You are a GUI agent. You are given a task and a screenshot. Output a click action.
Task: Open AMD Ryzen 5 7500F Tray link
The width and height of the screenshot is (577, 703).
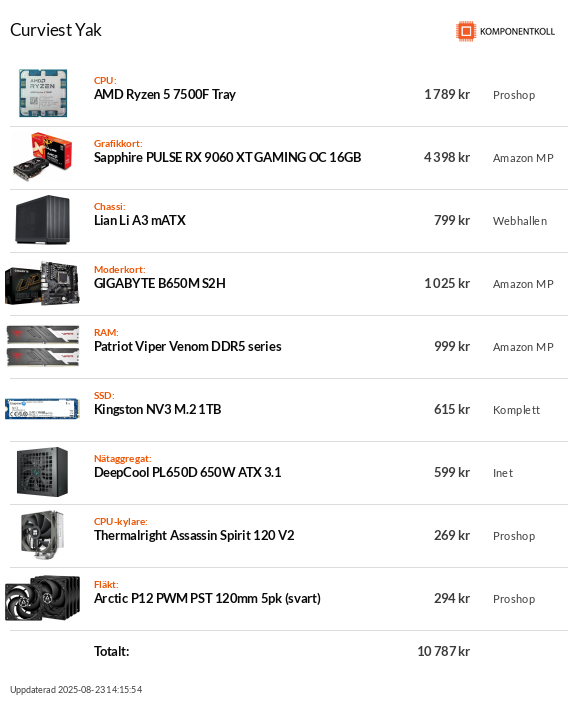tap(165, 95)
